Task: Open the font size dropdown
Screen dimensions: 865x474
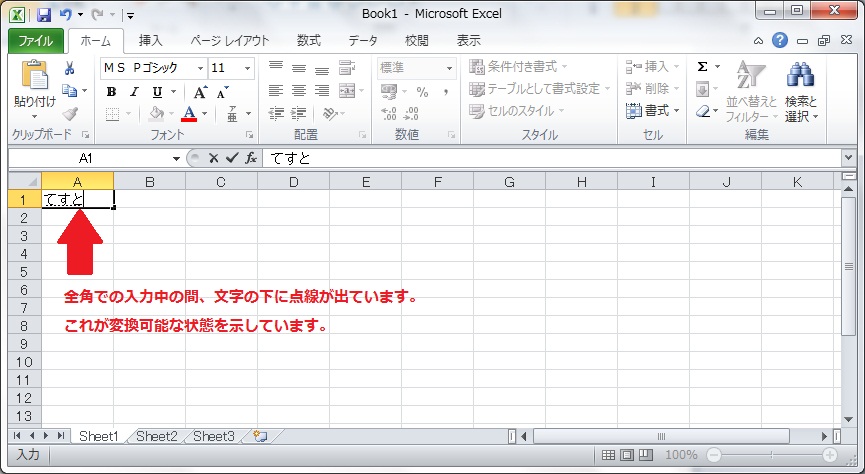Action: (248, 68)
